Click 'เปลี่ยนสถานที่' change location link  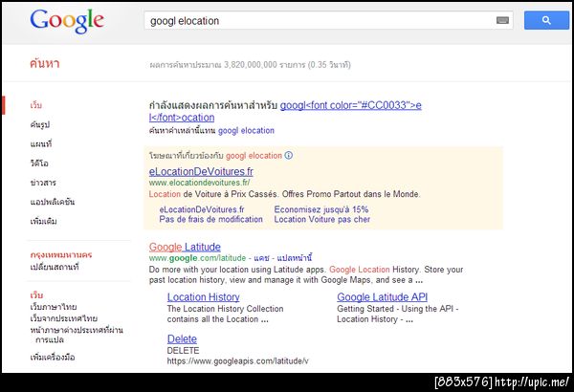click(55, 267)
